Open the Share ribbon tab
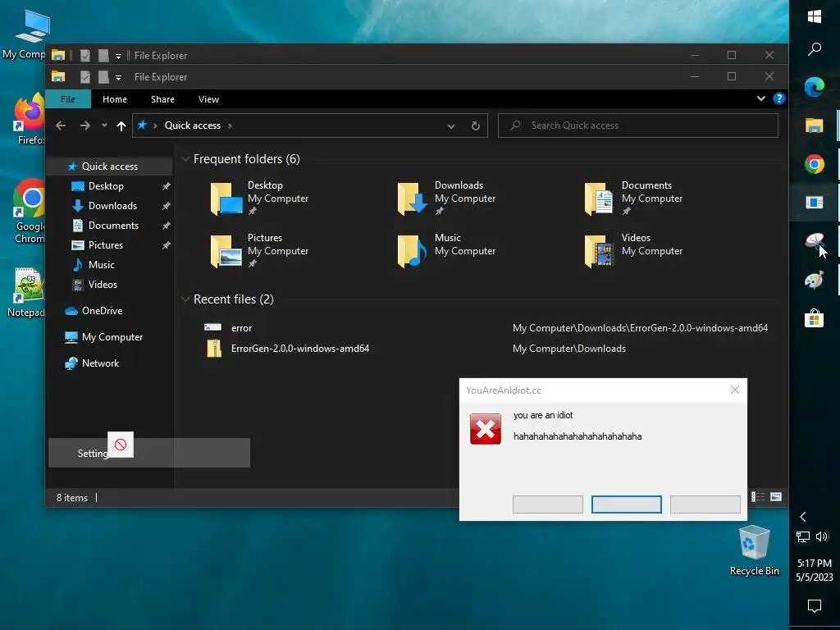Image resolution: width=840 pixels, height=630 pixels. tap(163, 99)
